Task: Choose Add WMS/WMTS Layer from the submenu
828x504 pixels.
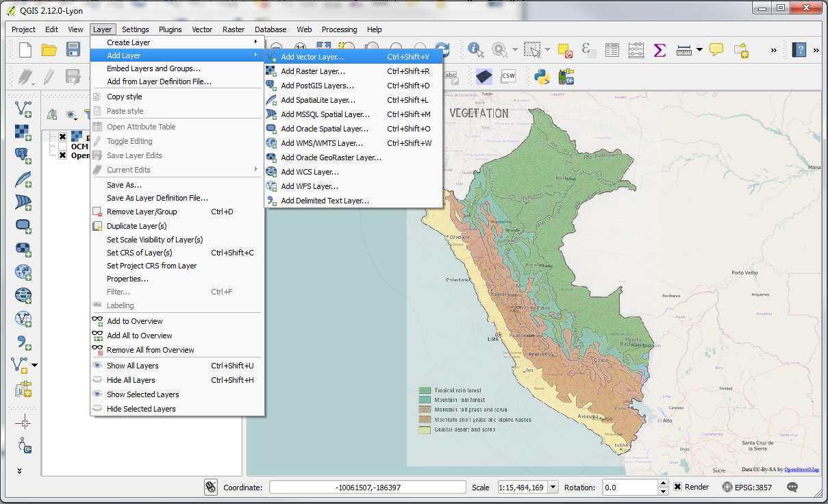Action: [x=323, y=142]
